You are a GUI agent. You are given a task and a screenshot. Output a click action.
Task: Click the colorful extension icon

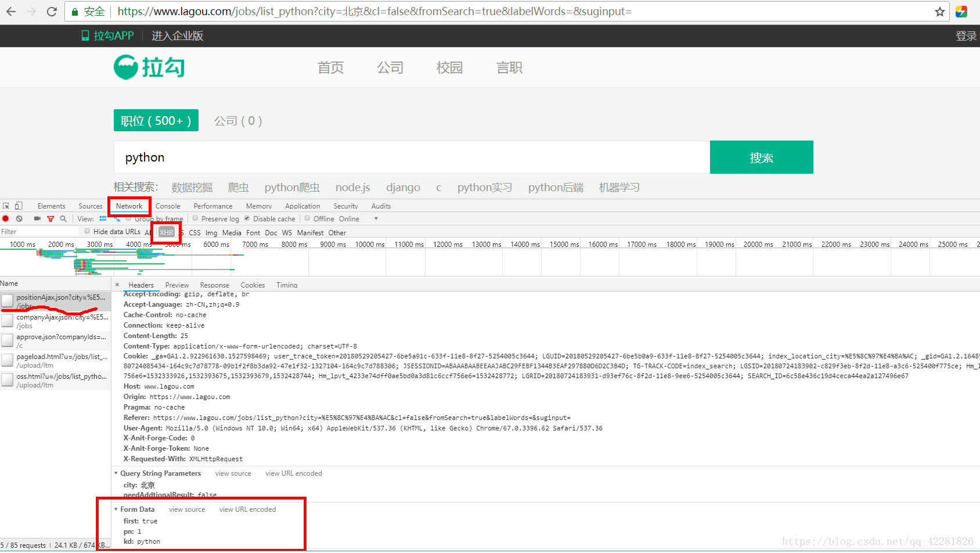(x=961, y=12)
